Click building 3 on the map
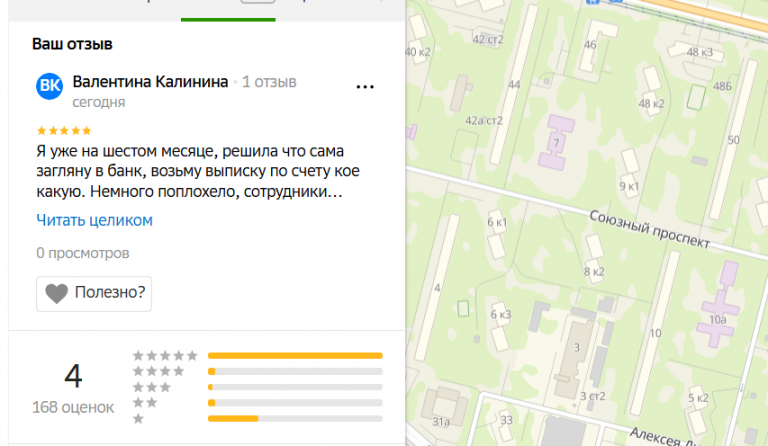The image size is (768, 446). 576,348
